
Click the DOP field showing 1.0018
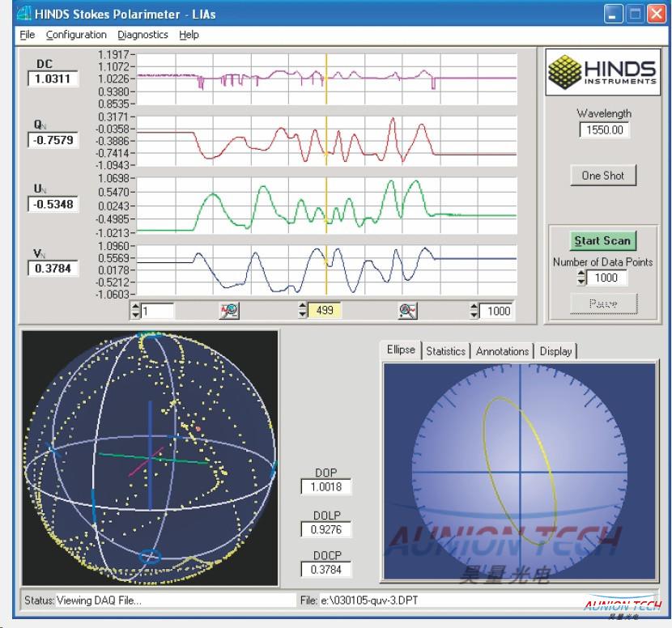pyautogui.click(x=325, y=486)
